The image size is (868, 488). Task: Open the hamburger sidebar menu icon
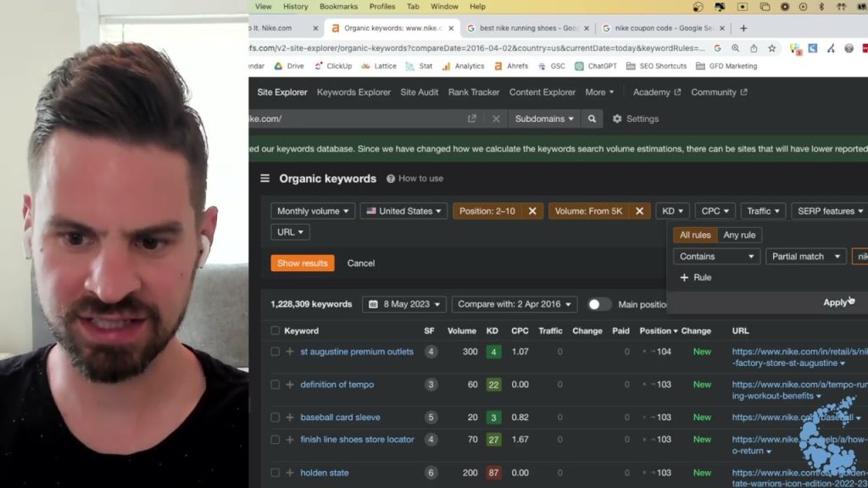pos(264,178)
